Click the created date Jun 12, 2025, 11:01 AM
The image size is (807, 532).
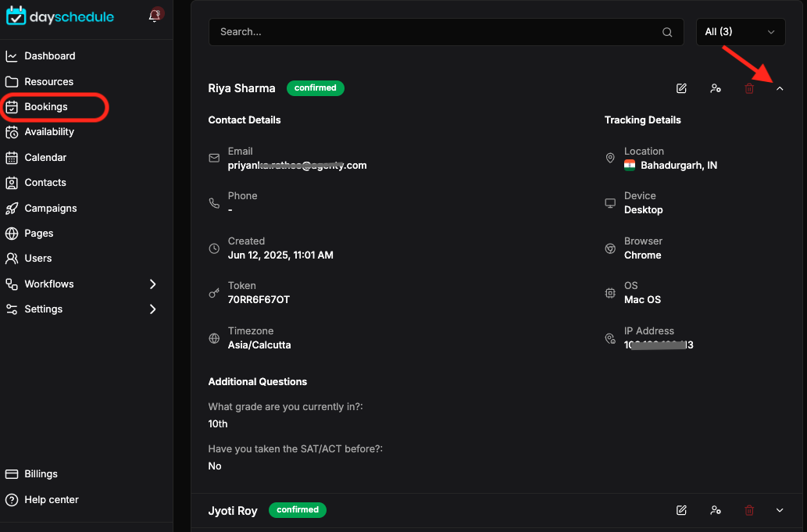coord(280,255)
